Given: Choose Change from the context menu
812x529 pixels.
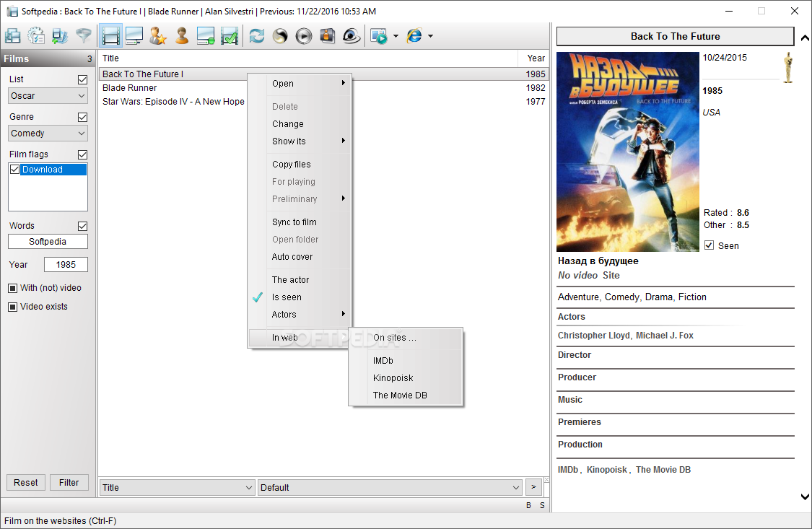Looking at the screenshot, I should (300, 123).
